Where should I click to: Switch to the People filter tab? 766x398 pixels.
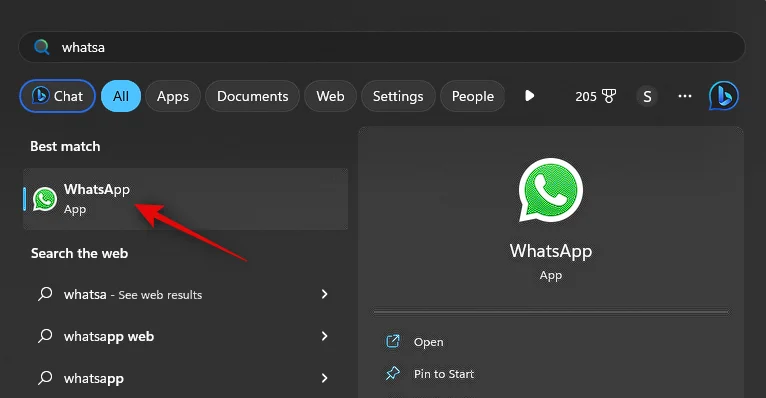tap(472, 96)
